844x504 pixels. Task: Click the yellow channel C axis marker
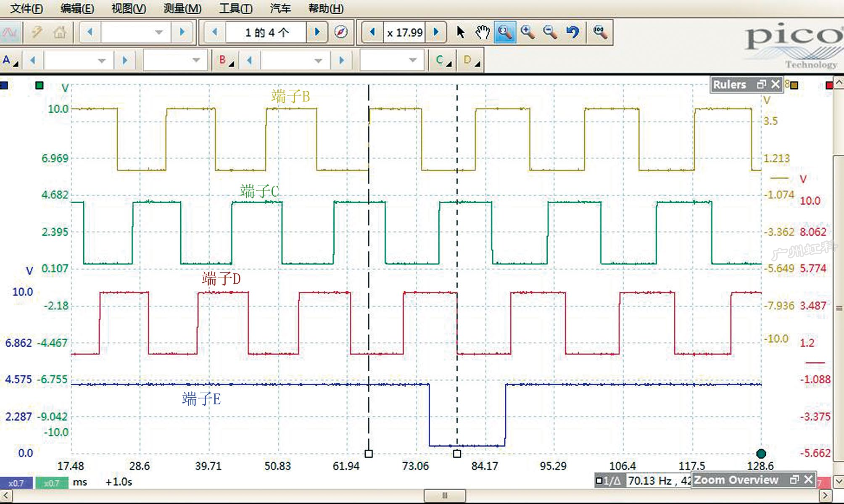coord(794,85)
